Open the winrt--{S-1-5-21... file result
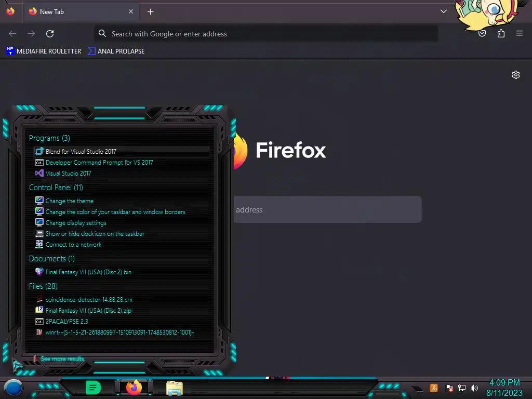Screen dimensions: 532x399 click(119, 332)
